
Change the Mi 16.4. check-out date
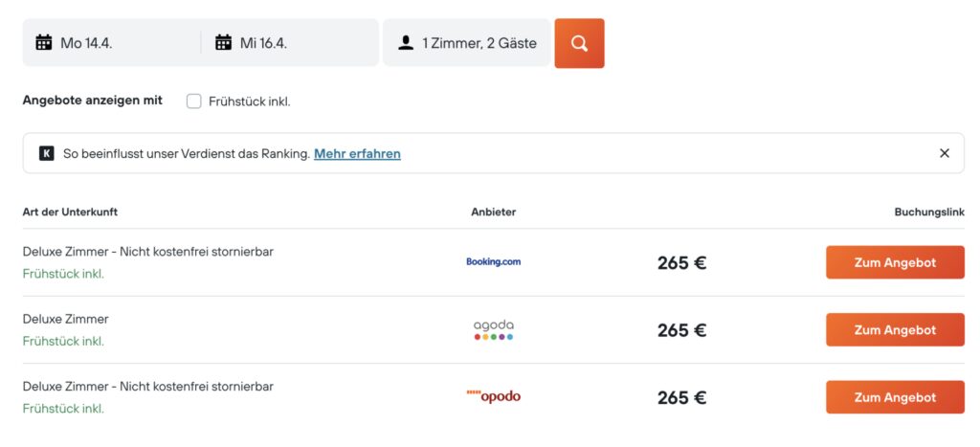pos(290,43)
